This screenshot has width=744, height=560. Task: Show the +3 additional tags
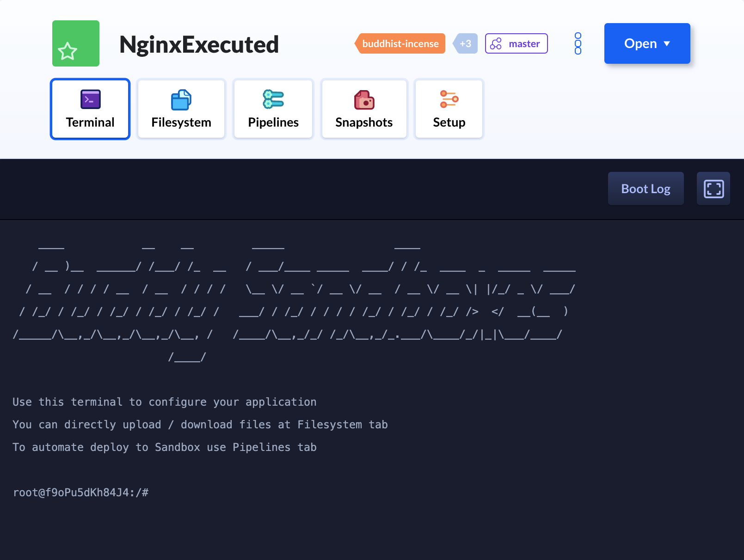coord(465,43)
